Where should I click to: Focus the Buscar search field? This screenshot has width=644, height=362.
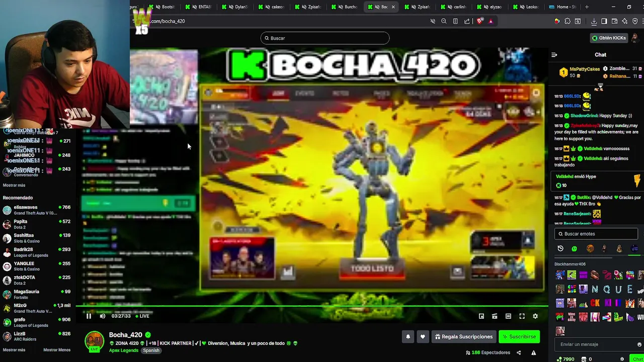point(325,38)
